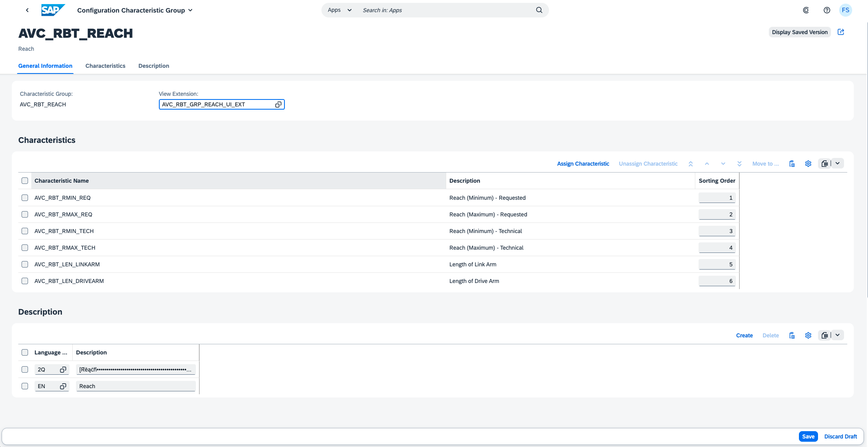Check the AVC_RBT_RMIN_REQ row
This screenshot has width=868, height=447.
pyautogui.click(x=25, y=198)
